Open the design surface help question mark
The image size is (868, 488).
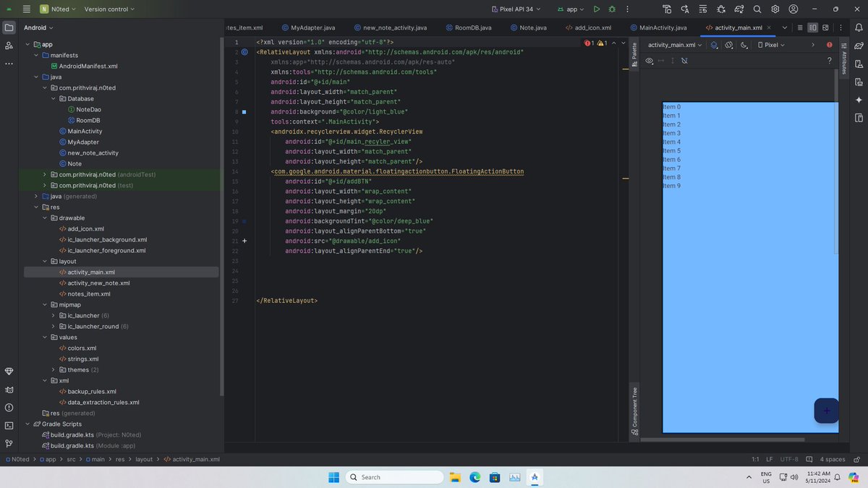pyautogui.click(x=829, y=61)
